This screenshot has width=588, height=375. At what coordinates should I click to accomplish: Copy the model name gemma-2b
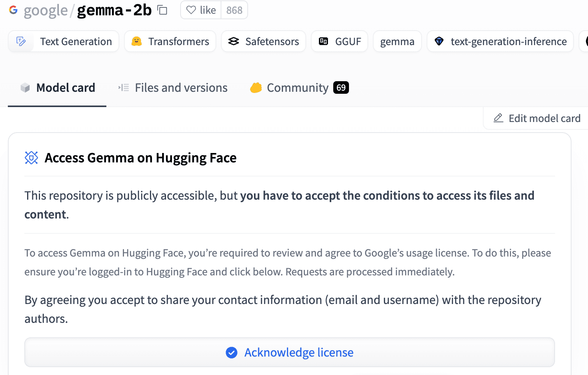[x=162, y=10]
